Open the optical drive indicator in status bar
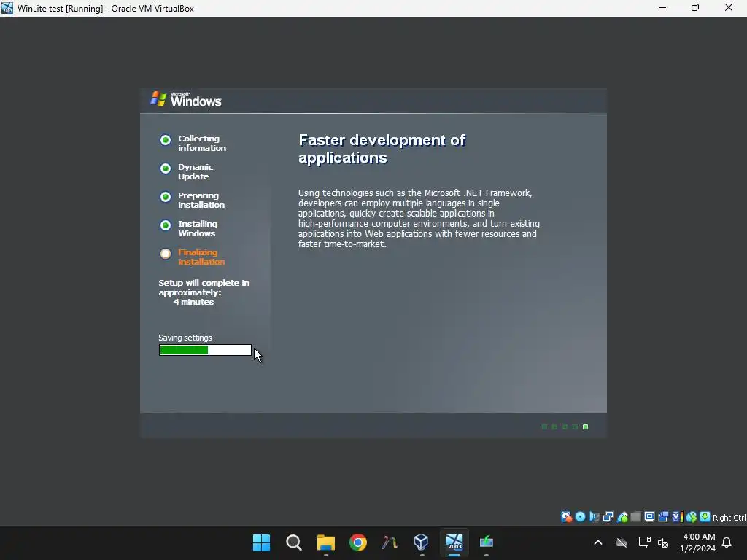This screenshot has width=747, height=560. pos(580,517)
